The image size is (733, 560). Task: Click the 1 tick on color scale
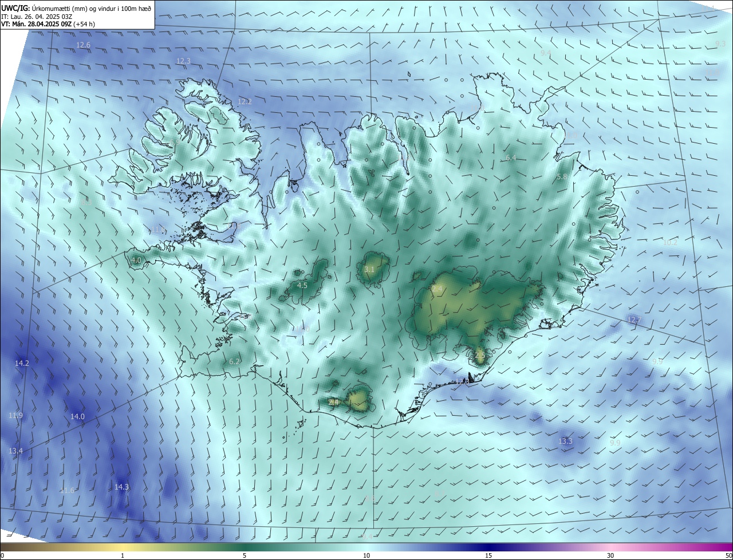click(123, 555)
